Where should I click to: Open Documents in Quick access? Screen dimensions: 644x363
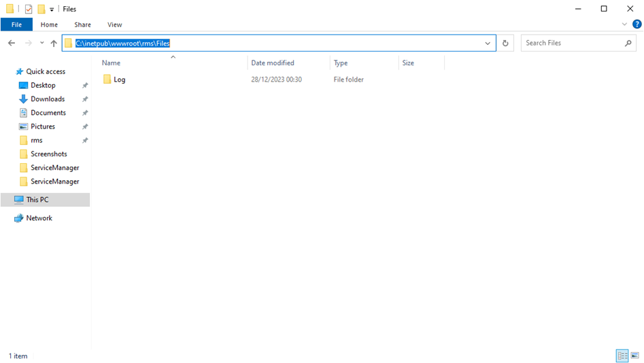[48, 113]
